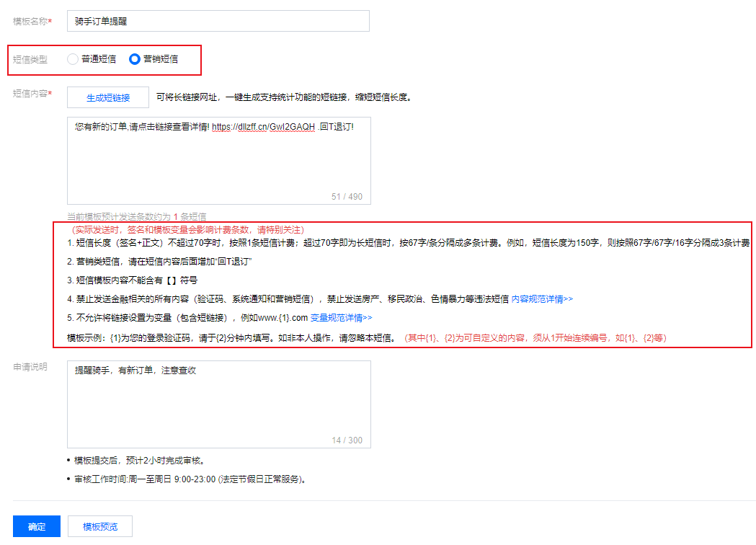Click the 预计2小时完成审核 note

pos(140,461)
